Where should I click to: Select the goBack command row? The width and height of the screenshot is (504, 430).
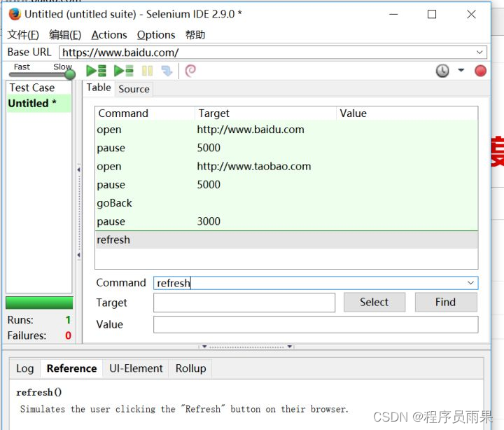pyautogui.click(x=286, y=203)
